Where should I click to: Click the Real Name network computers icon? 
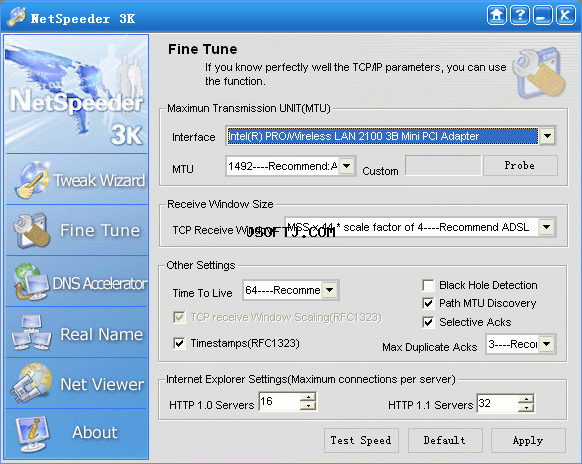[x=31, y=333]
